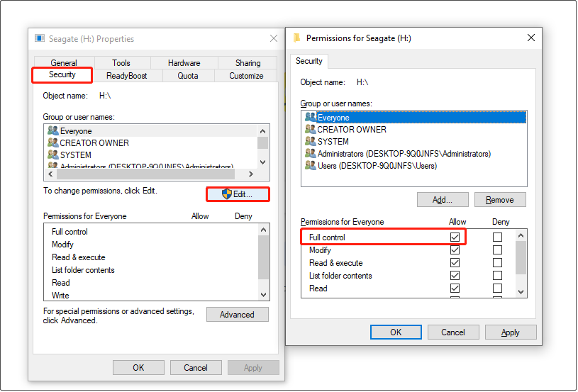578x392 pixels.
Task: Click the shield icon on Edit button
Action: (227, 194)
